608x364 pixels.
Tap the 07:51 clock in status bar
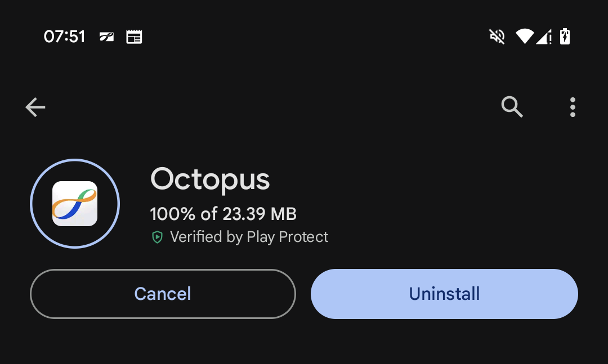[x=64, y=37]
